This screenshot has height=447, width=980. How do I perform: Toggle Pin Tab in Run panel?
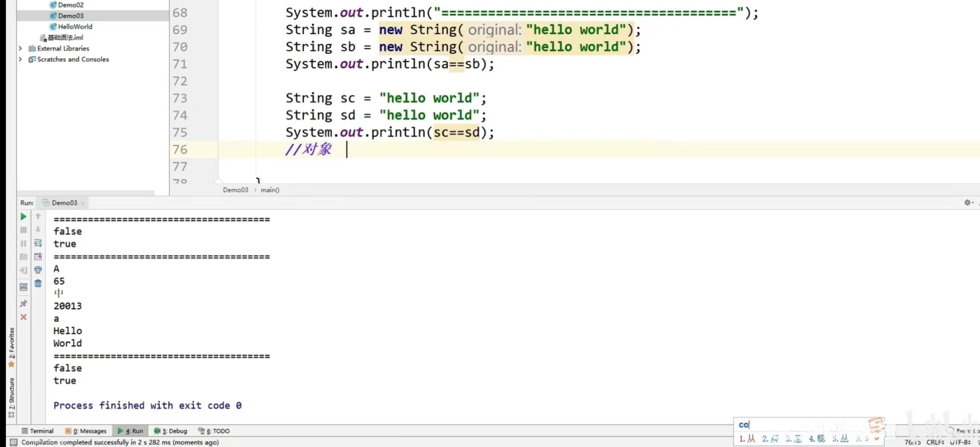pyautogui.click(x=23, y=303)
